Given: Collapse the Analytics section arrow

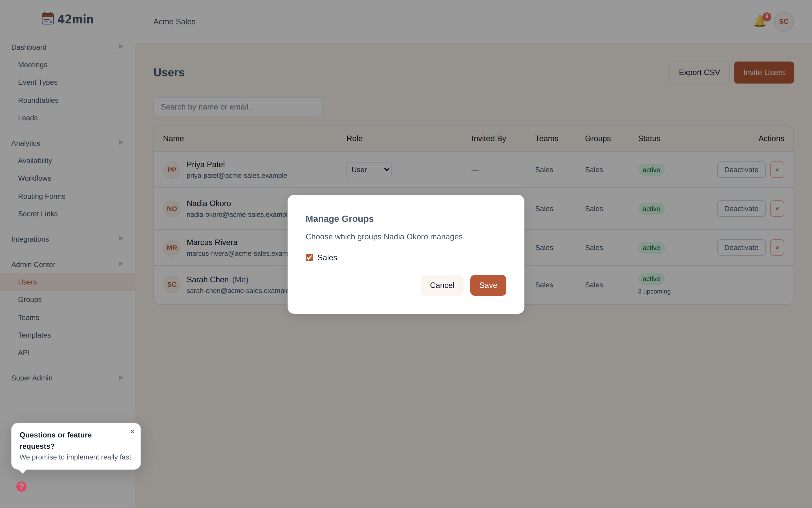Looking at the screenshot, I should (121, 143).
